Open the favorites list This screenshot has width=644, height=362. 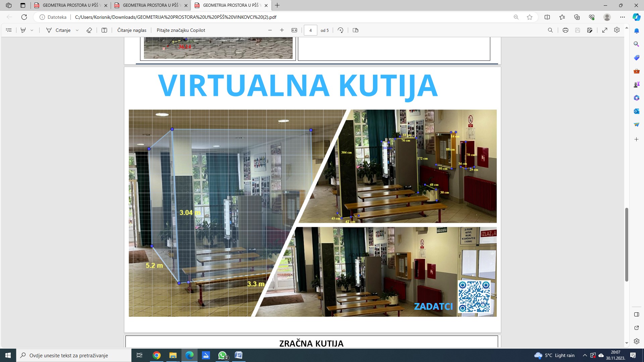click(x=562, y=17)
